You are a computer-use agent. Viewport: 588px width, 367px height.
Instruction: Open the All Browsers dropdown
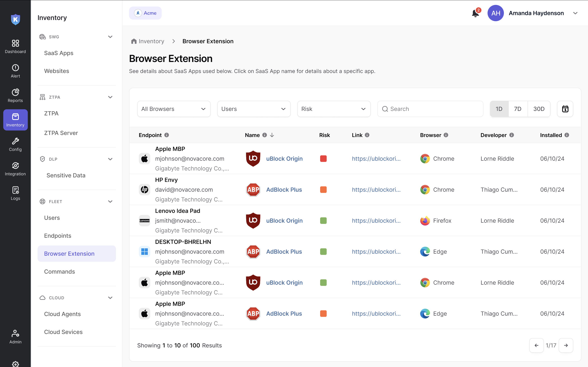(174, 109)
